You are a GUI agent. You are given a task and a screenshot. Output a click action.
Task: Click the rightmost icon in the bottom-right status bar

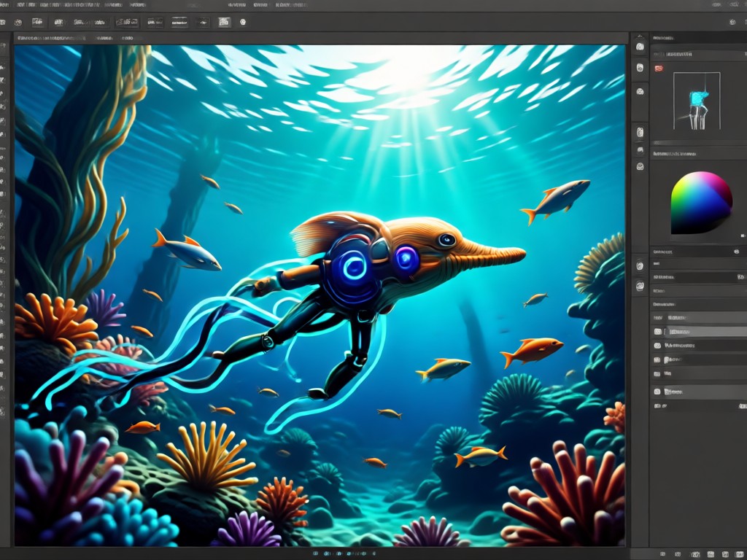coord(740,554)
